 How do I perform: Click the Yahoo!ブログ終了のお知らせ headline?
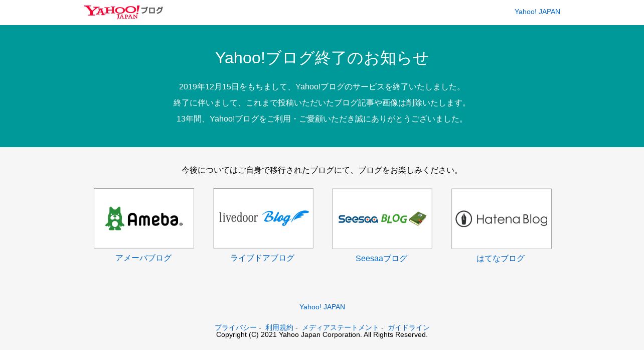tap(322, 58)
